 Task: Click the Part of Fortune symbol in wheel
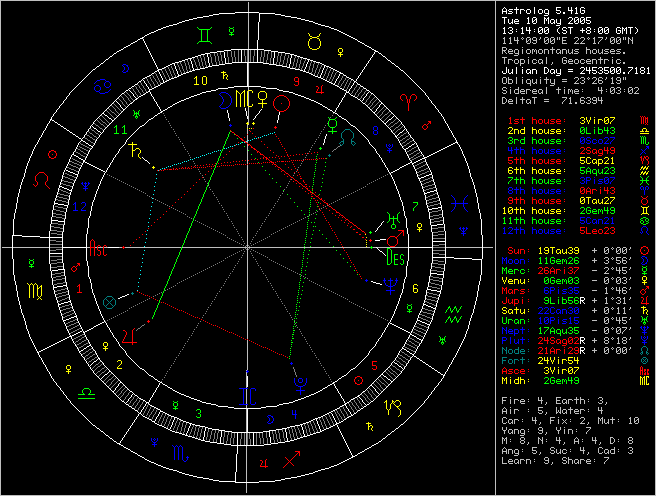pos(110,299)
